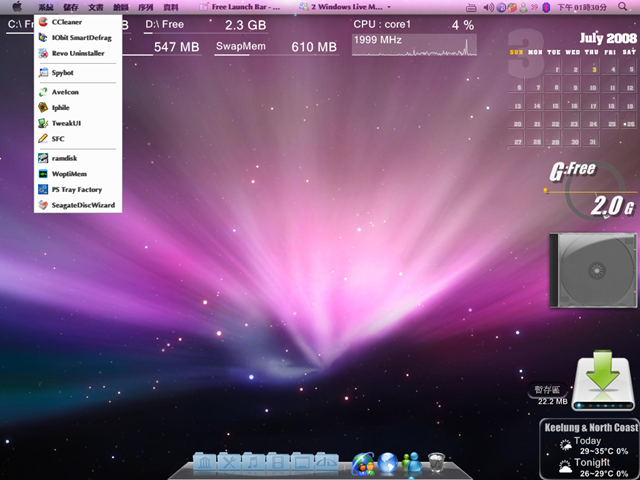Click the G: Free disk gauge
The image size is (640, 480).
pyautogui.click(x=593, y=189)
